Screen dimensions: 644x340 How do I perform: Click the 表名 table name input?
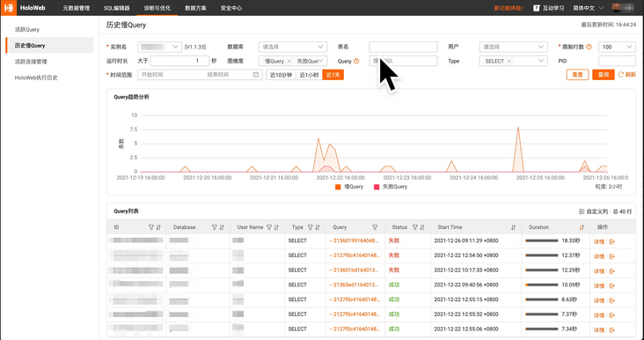pos(403,47)
